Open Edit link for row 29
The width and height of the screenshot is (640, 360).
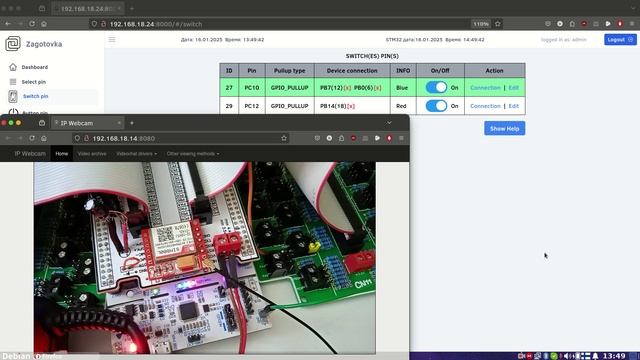(513, 106)
